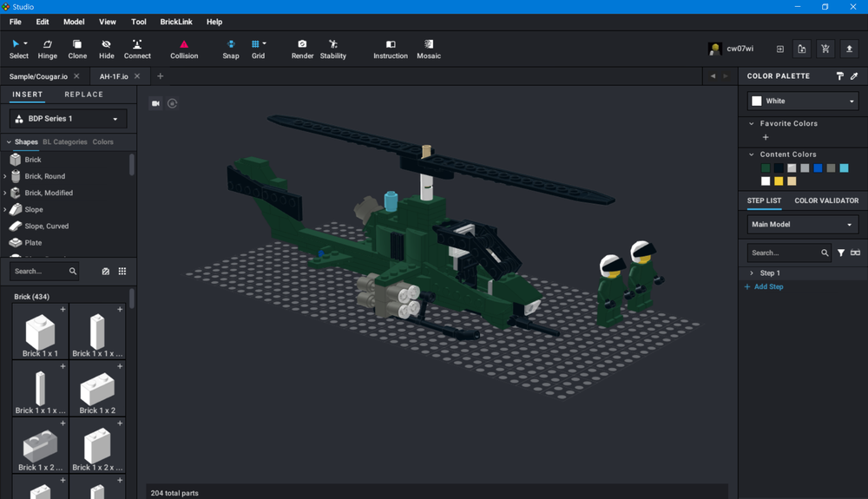Expand the Slope category

pyautogui.click(x=5, y=210)
